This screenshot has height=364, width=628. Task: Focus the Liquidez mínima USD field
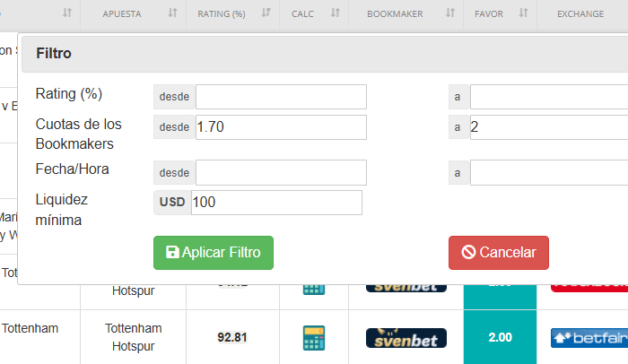pos(276,203)
